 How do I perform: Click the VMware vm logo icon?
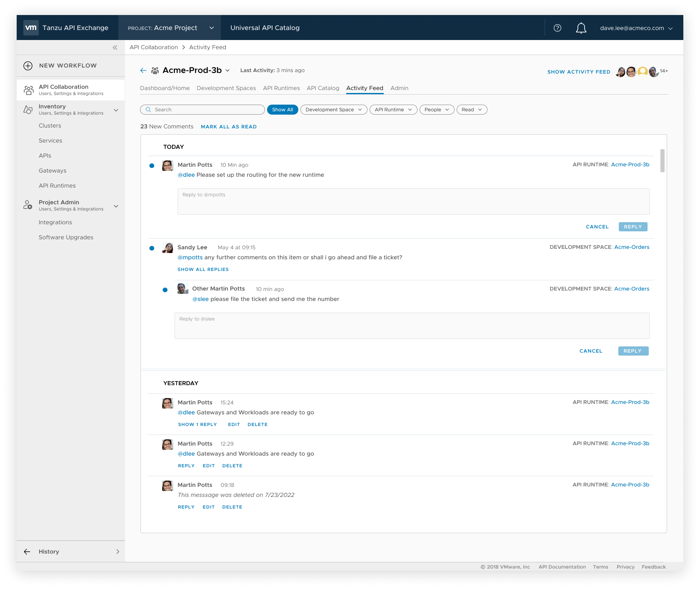point(31,28)
